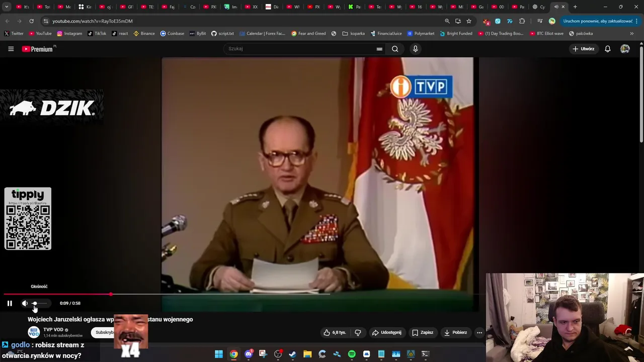The height and width of the screenshot is (362, 644).
Task: Show more bookmarks with chevron
Action: tap(632, 34)
